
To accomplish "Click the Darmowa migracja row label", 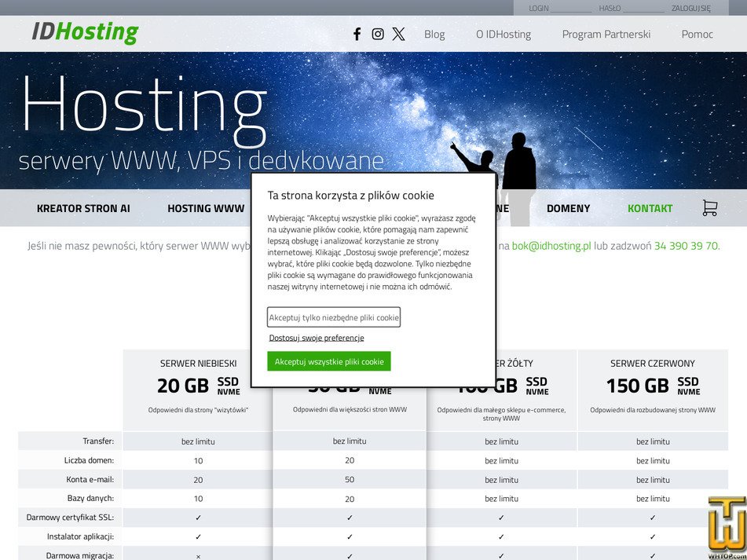I will (80, 556).
